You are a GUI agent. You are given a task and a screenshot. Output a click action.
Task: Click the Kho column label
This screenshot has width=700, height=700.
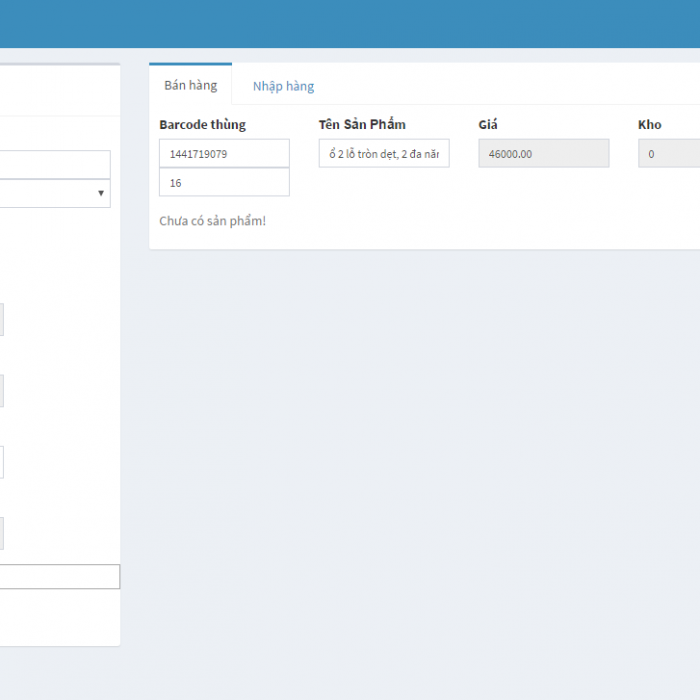click(650, 125)
